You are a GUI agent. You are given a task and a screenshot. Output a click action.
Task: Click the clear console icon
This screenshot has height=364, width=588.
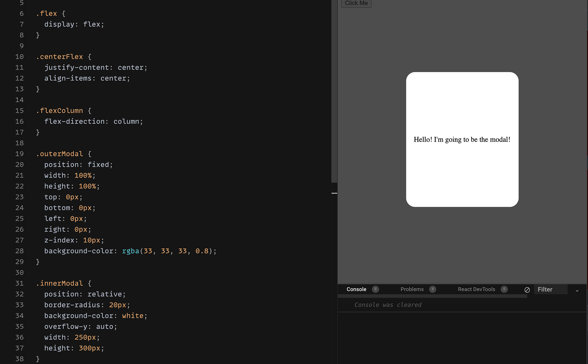(x=527, y=290)
